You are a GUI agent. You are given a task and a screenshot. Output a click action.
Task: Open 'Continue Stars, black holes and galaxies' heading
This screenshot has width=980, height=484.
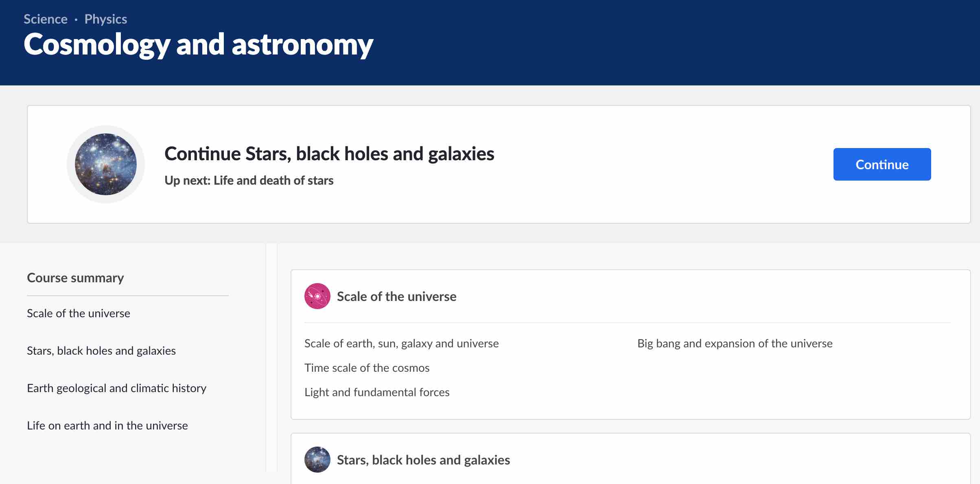(329, 154)
